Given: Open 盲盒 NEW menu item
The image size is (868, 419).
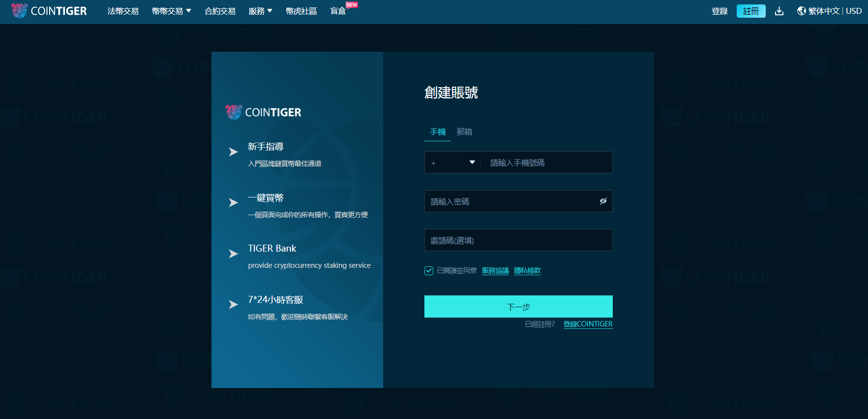Looking at the screenshot, I should 343,10.
